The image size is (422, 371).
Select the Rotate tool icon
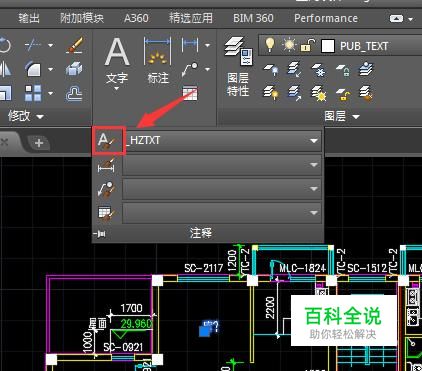(x=5, y=45)
